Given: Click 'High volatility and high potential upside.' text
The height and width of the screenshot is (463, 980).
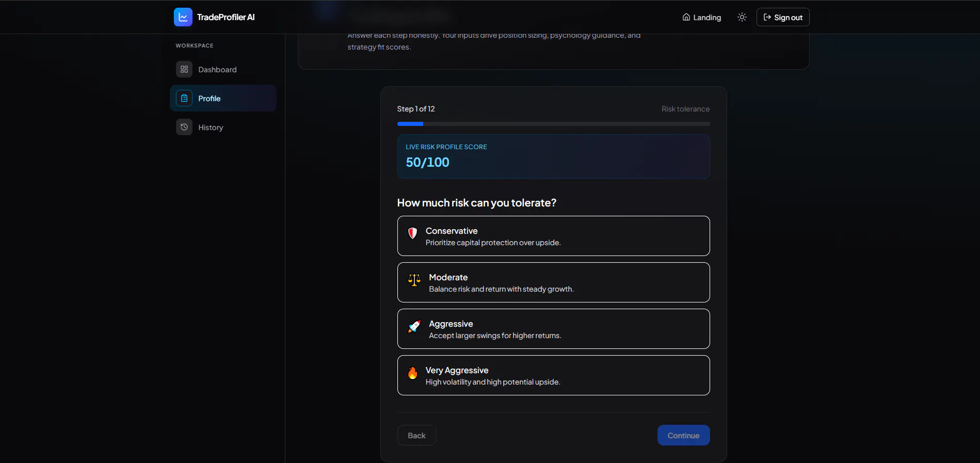Looking at the screenshot, I should pos(493,382).
